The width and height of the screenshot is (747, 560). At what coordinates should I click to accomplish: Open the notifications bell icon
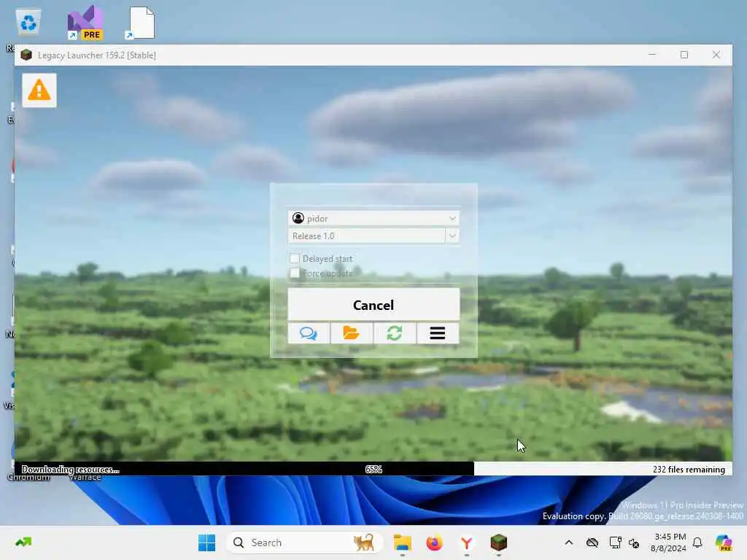697,542
